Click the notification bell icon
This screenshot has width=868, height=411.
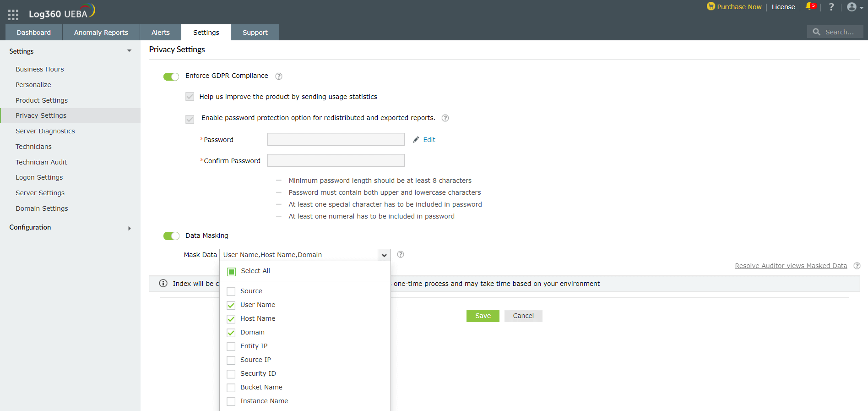(809, 6)
